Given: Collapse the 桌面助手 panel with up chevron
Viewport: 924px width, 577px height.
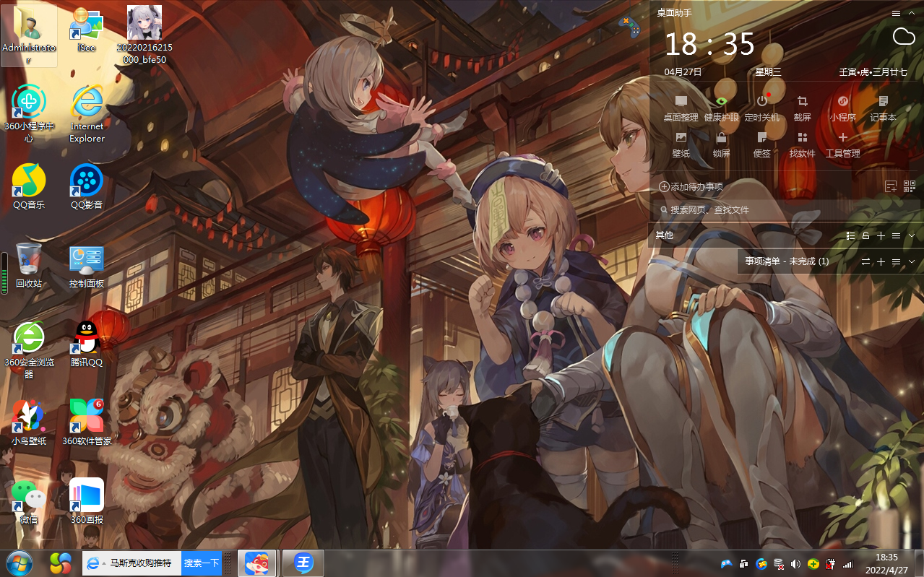Looking at the screenshot, I should coord(912,13).
